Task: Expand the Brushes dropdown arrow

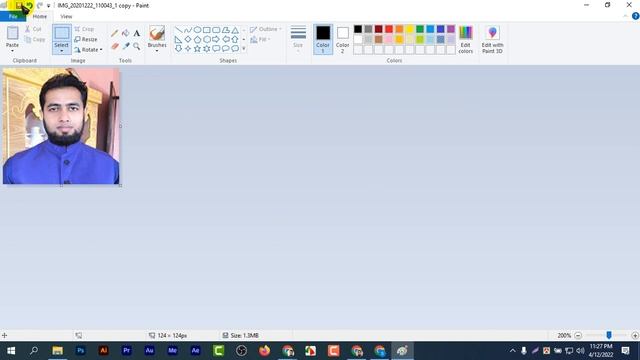Action: [157, 51]
